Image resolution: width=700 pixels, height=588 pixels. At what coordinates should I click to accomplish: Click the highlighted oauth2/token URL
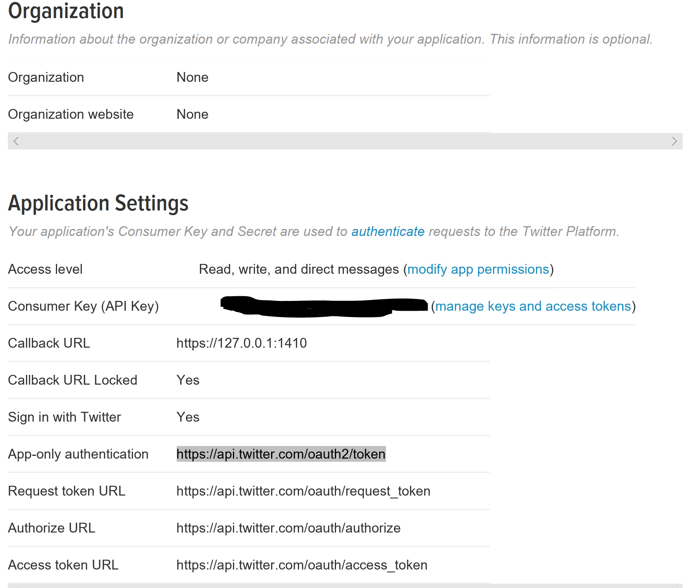pos(281,454)
